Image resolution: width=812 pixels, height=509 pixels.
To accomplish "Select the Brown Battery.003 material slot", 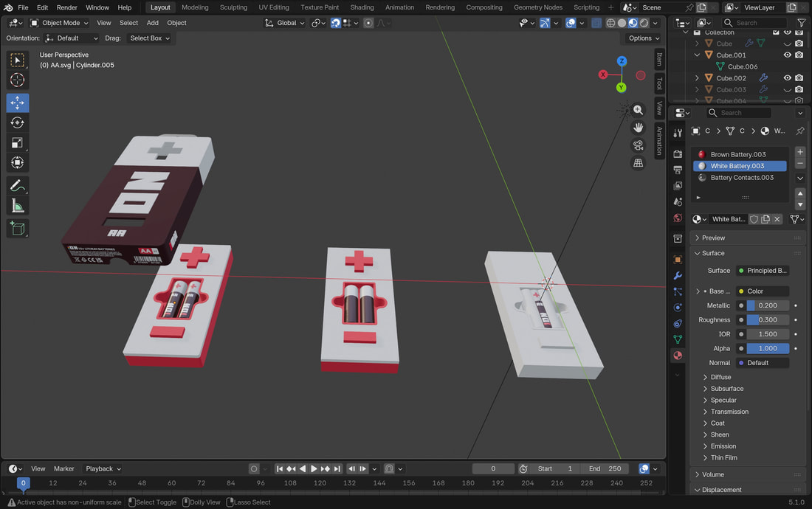I will click(x=737, y=155).
